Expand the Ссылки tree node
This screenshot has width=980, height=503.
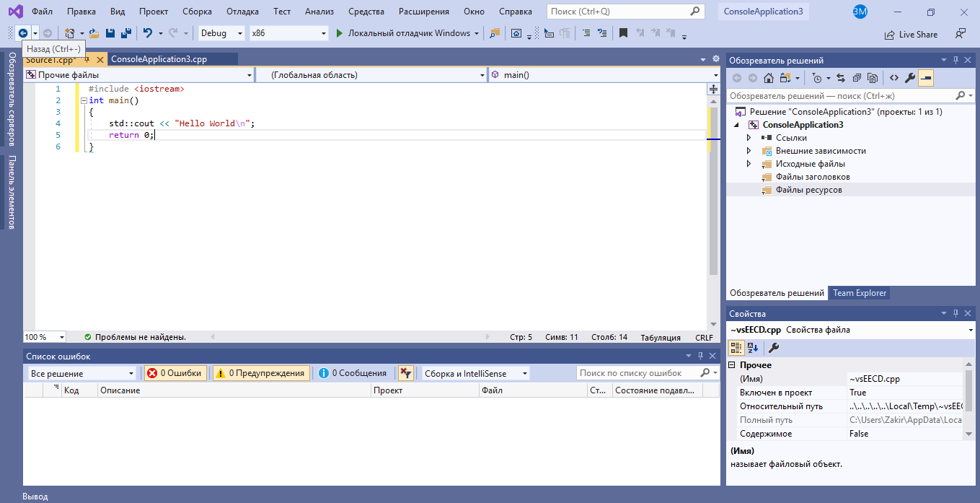[749, 138]
